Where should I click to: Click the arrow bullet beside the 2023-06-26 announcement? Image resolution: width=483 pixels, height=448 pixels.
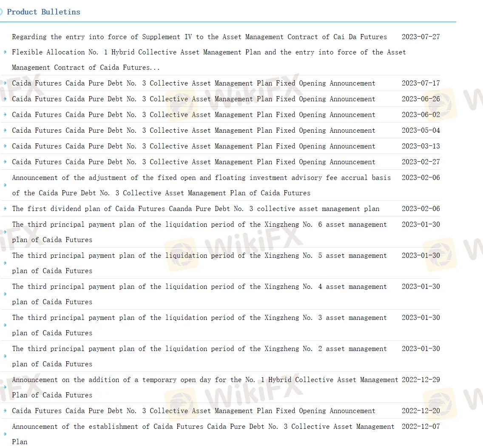pyautogui.click(x=5, y=99)
